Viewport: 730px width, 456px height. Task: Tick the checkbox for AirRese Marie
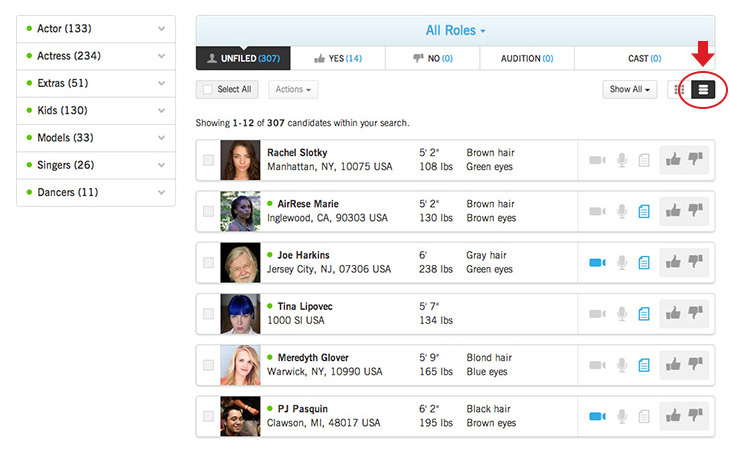[x=208, y=211]
